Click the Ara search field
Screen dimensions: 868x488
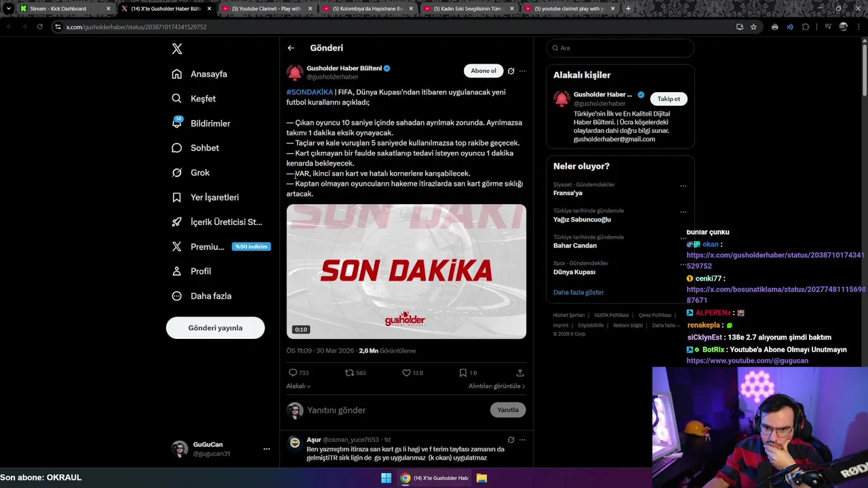pyautogui.click(x=620, y=48)
